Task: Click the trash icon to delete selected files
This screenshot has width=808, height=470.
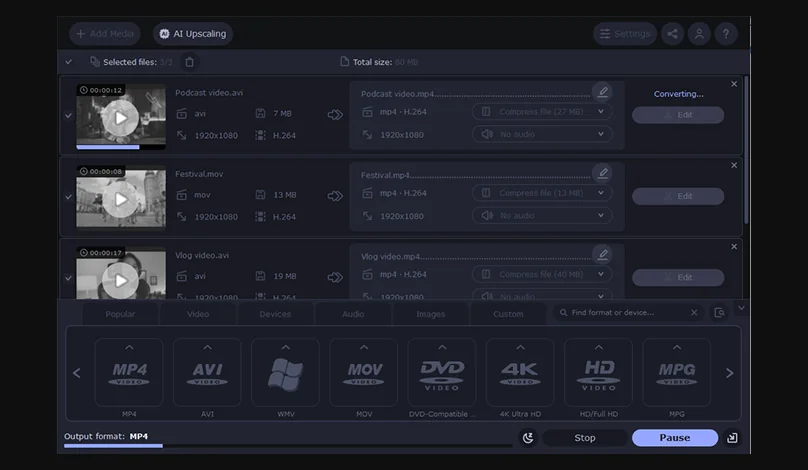Action: (x=190, y=62)
